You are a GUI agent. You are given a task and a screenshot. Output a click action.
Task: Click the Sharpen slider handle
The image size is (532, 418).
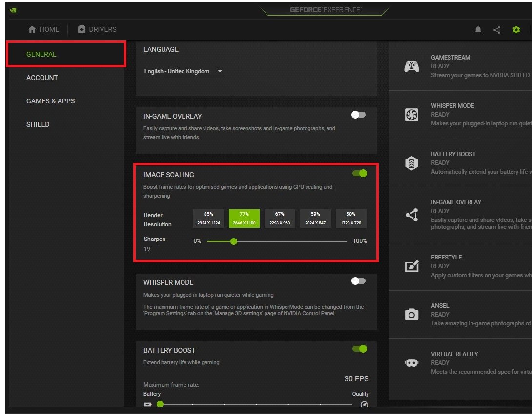(234, 241)
